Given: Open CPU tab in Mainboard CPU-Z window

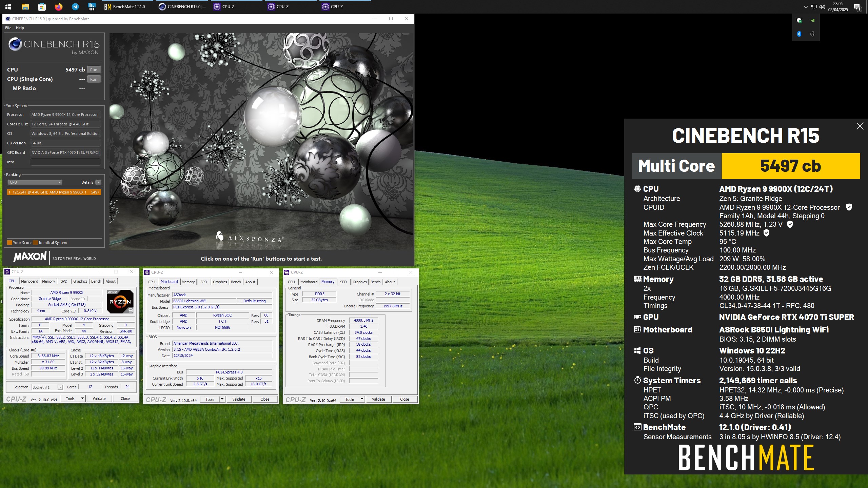Looking at the screenshot, I should pyautogui.click(x=152, y=282).
